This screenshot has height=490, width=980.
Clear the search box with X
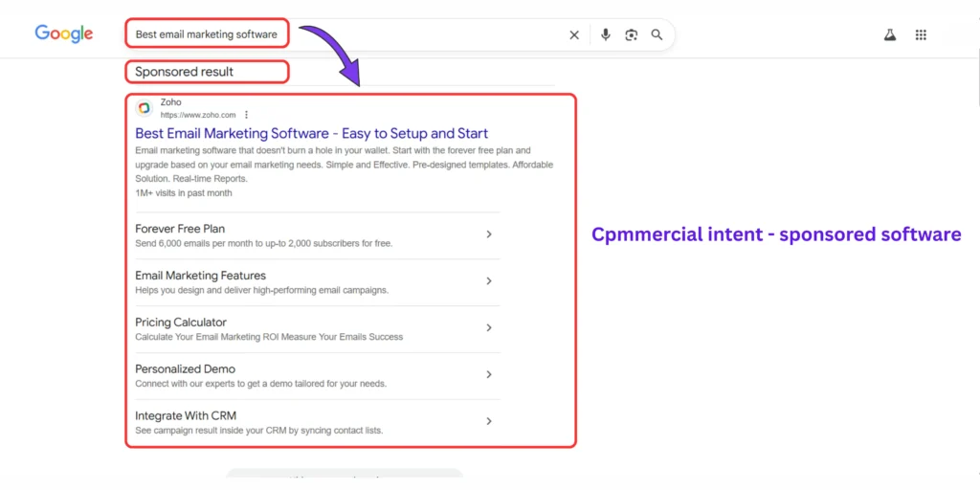[x=574, y=35]
